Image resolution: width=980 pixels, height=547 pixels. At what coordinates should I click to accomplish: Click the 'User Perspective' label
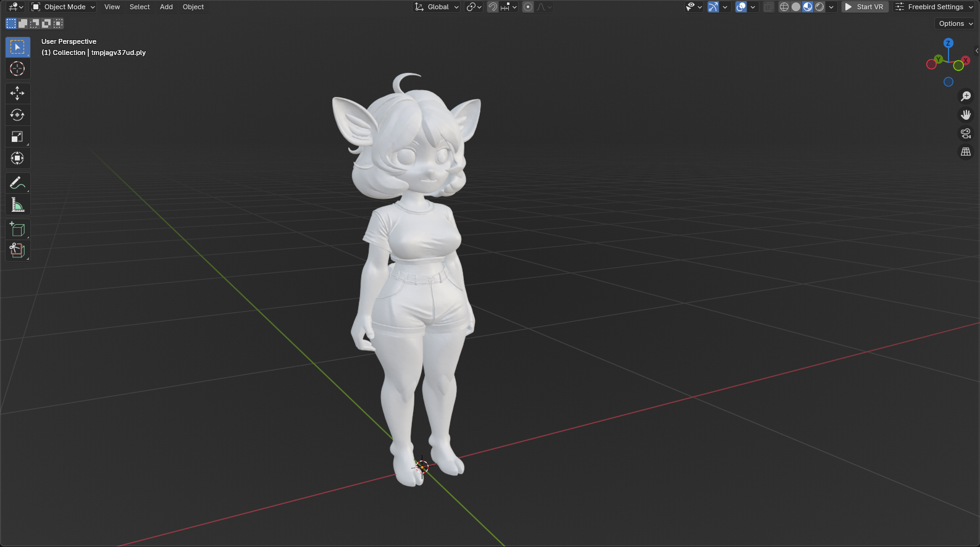coord(69,41)
